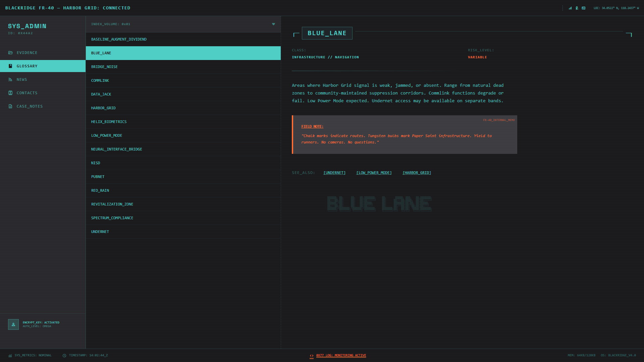Image resolution: width=644 pixels, height=362 pixels.
Task: Click the battery status icon
Action: [x=577, y=8]
